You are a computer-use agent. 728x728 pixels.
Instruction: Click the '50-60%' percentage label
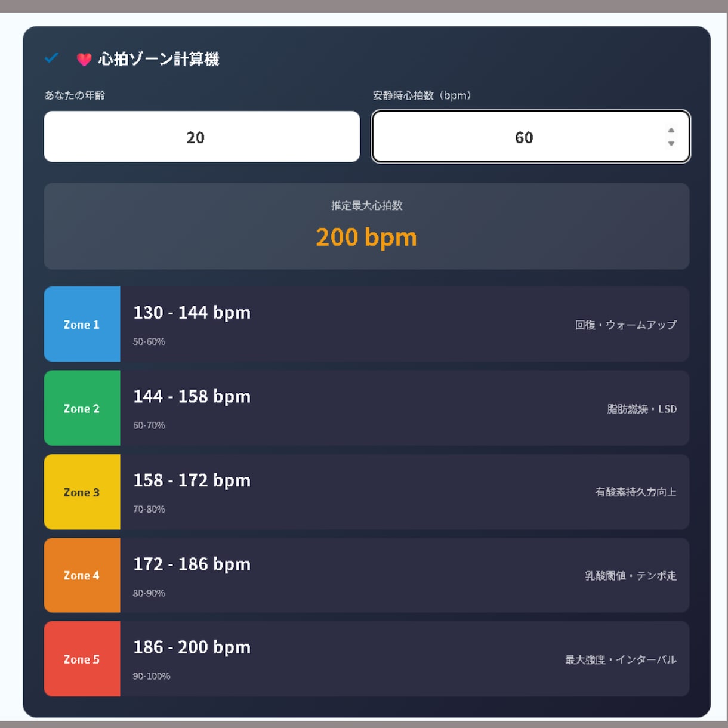[149, 341]
